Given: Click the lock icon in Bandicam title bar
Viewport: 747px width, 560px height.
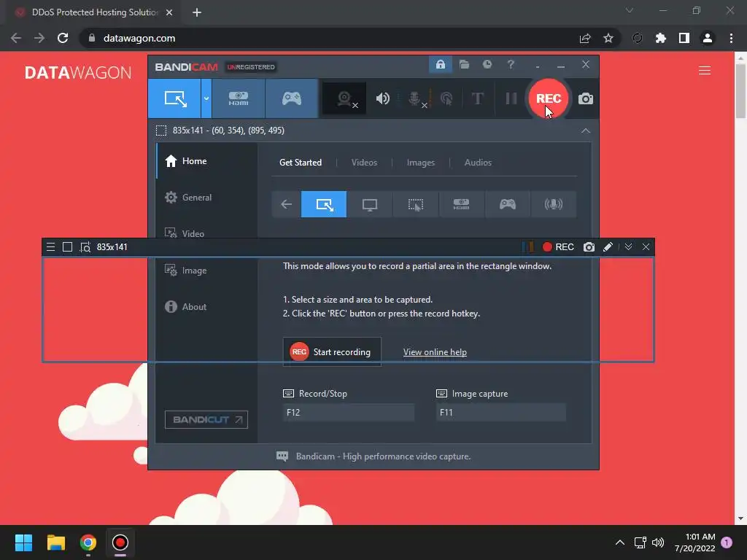Looking at the screenshot, I should tap(440, 64).
